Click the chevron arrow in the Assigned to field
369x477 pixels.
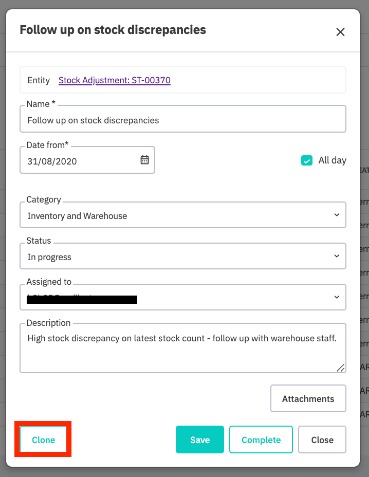click(x=337, y=297)
